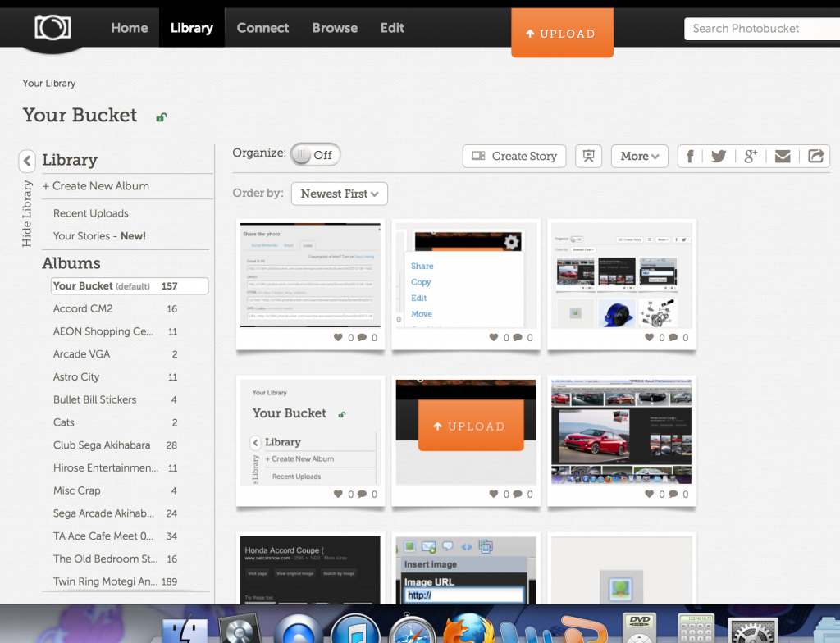The width and height of the screenshot is (840, 643).
Task: Open the Connect navigation tab
Action: click(262, 28)
